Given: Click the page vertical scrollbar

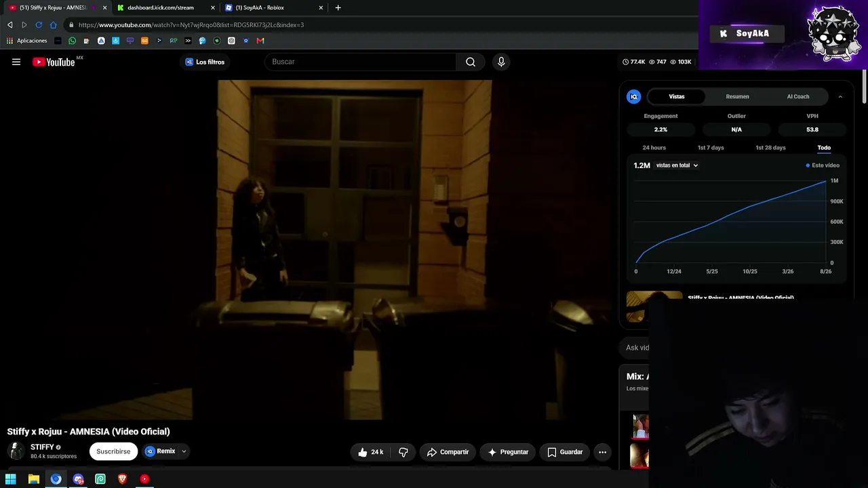Looking at the screenshot, I should [864, 88].
